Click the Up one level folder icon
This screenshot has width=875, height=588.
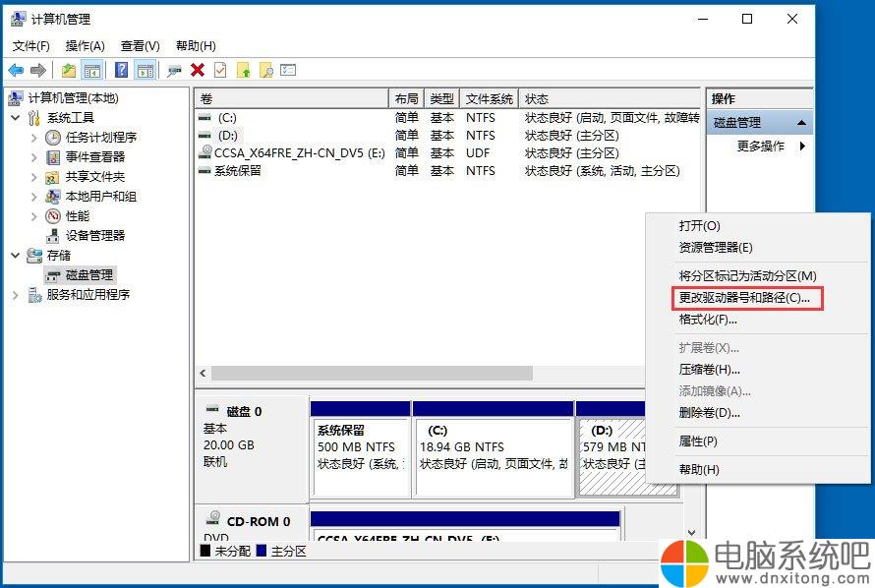tap(69, 70)
